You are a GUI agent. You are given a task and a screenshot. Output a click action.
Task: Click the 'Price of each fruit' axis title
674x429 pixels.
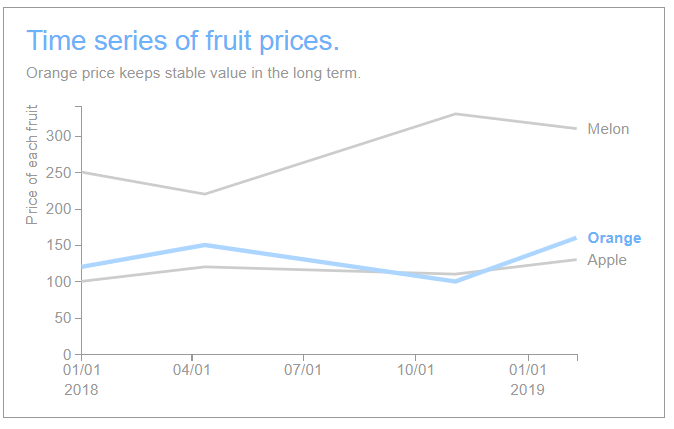click(32, 164)
